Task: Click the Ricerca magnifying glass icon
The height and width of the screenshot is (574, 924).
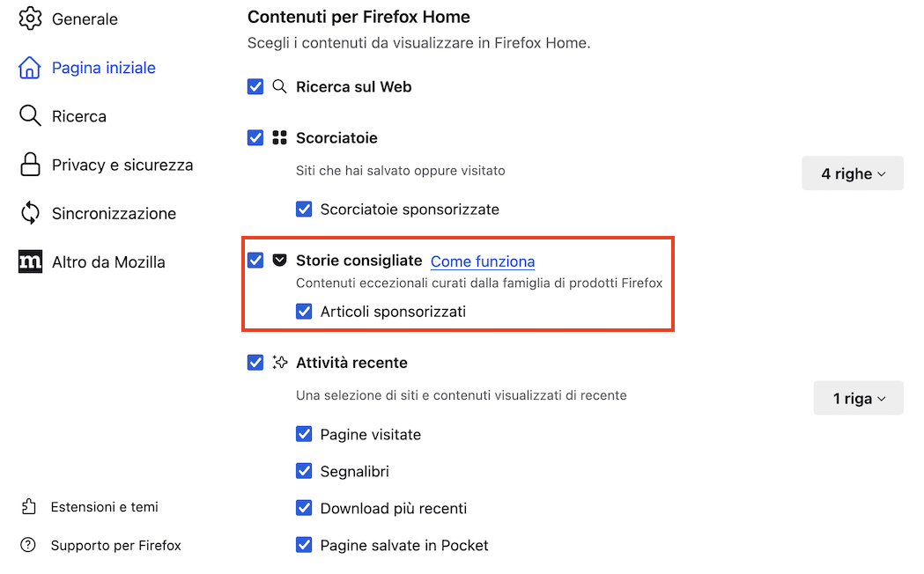Action: (30, 116)
